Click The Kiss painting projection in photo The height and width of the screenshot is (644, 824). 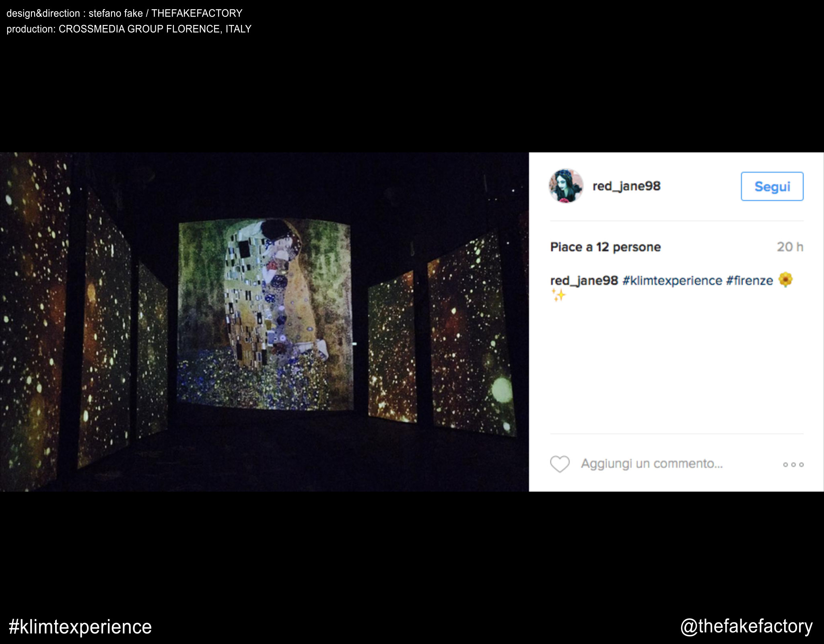pos(266,314)
